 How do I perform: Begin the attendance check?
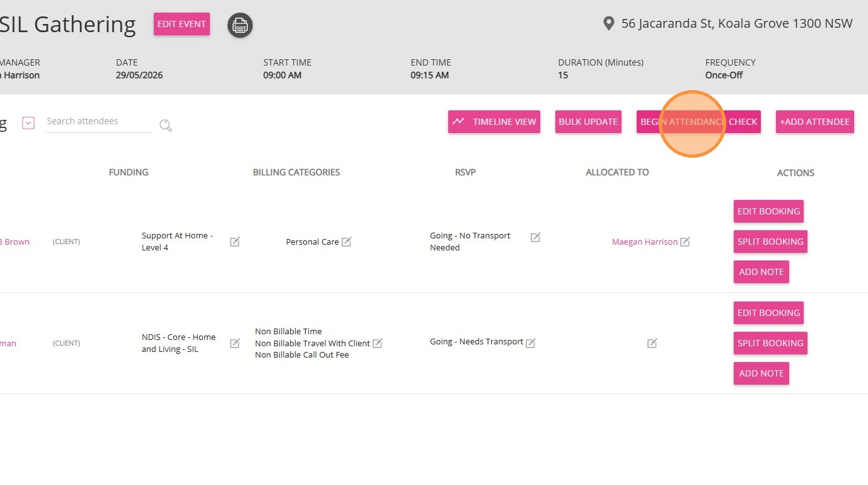(698, 122)
